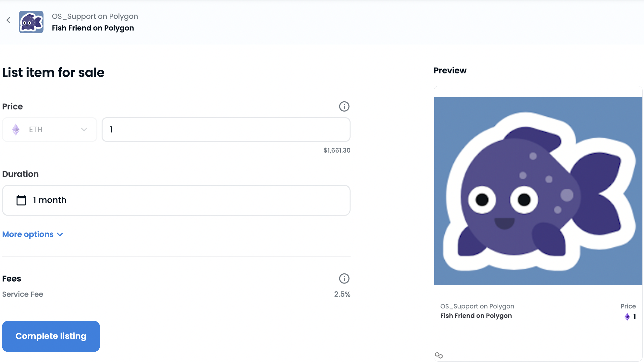Open OS_Support on Polygon in the preview card
The image size is (644, 363).
point(477,306)
